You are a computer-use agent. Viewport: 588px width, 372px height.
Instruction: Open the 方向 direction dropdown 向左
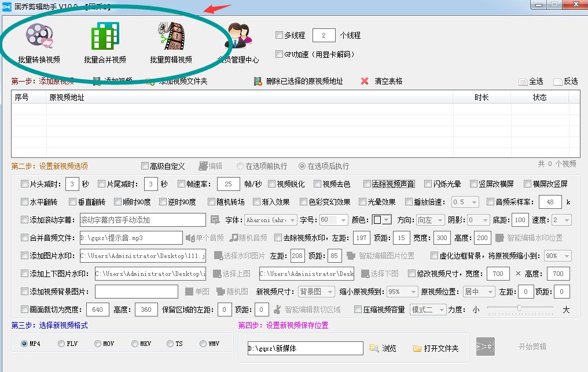[431, 220]
